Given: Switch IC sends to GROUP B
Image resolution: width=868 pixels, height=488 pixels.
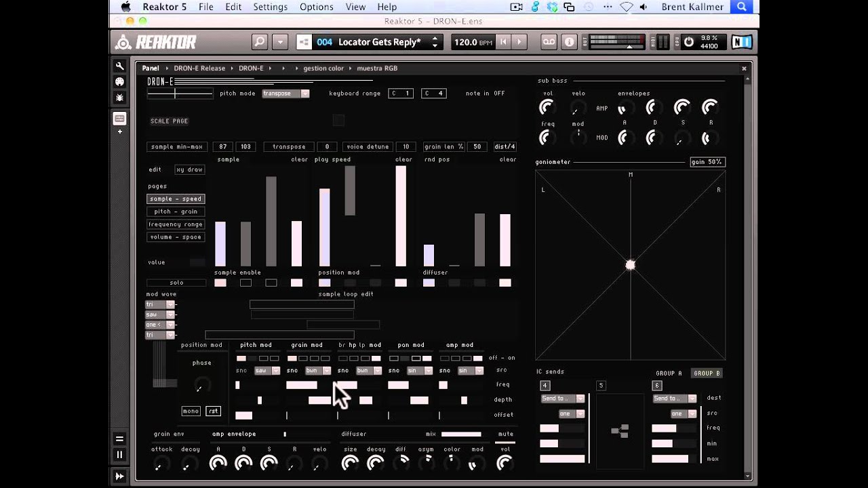Looking at the screenshot, I should (707, 373).
